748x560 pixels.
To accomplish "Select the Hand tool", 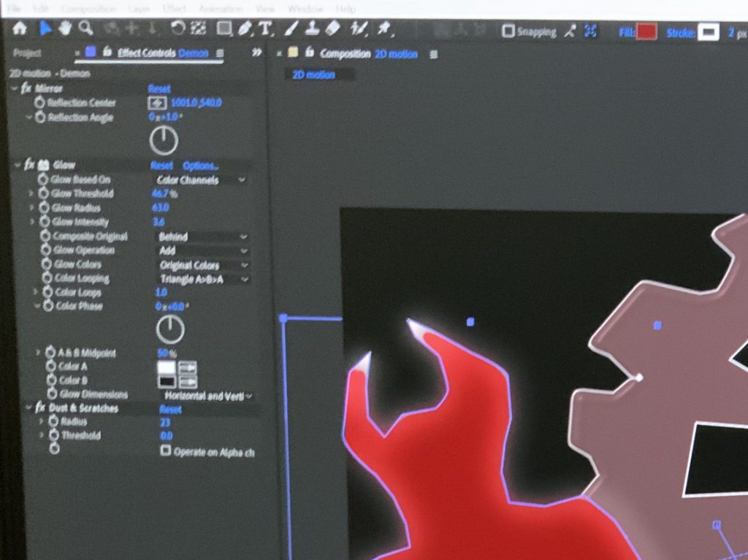I will pyautogui.click(x=66, y=28).
